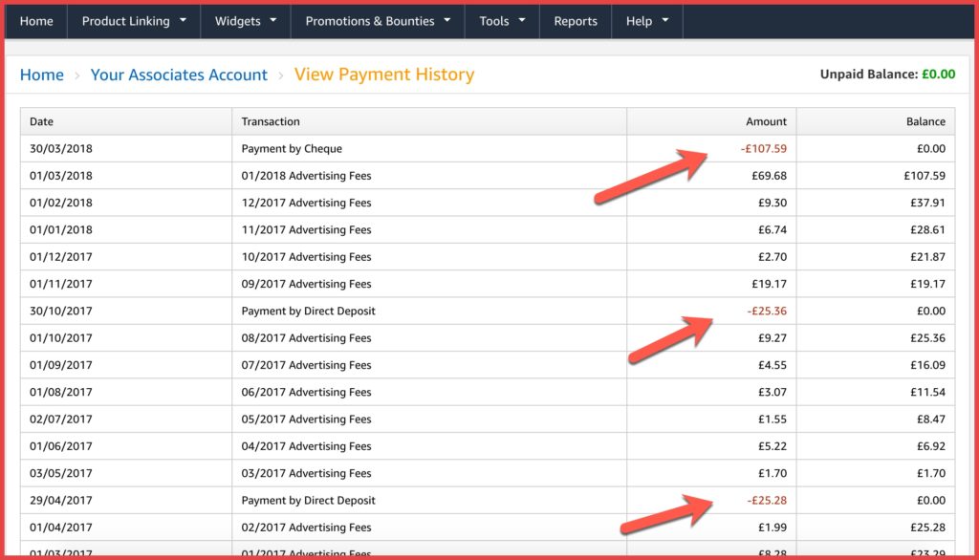Click the £8.47 balance cell

tap(876, 419)
